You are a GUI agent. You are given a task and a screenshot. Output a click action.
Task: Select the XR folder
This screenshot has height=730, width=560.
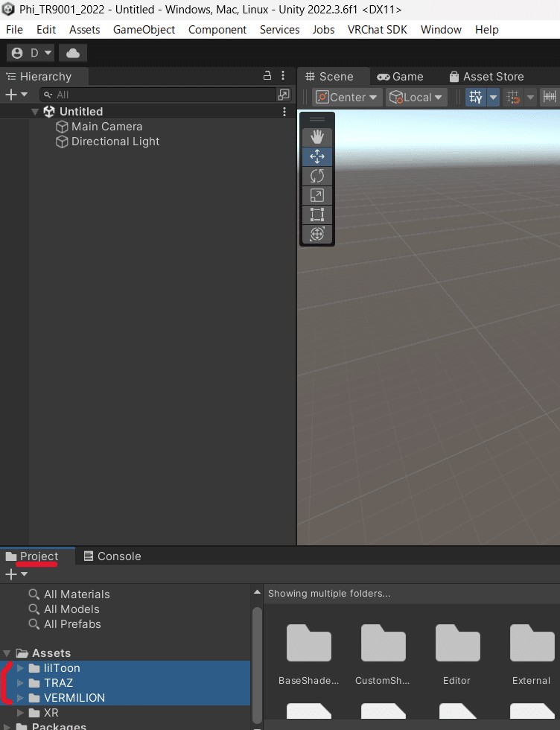pyautogui.click(x=43, y=713)
